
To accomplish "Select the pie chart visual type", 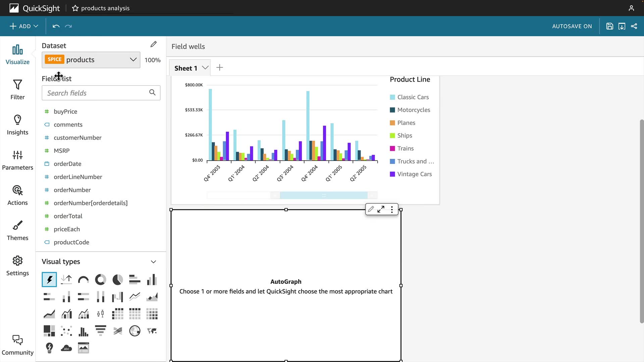I will [x=117, y=280].
